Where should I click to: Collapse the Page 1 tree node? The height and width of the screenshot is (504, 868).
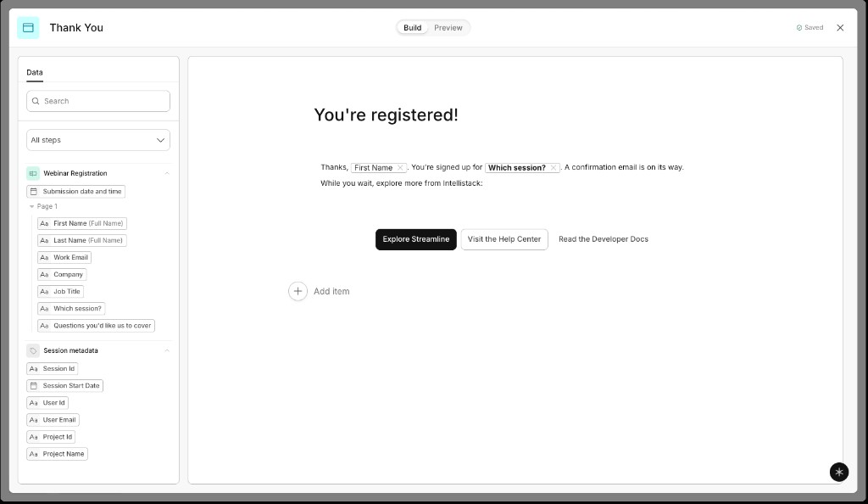pos(32,206)
